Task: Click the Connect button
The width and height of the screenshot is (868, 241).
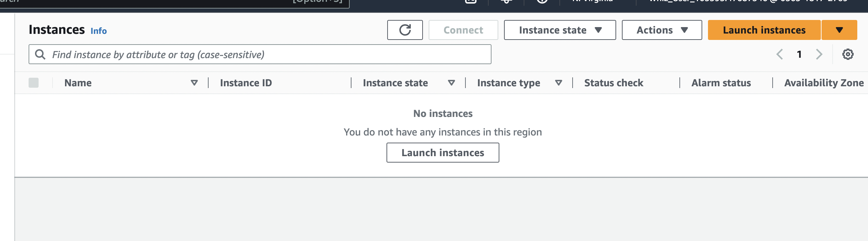Action: click(x=463, y=30)
